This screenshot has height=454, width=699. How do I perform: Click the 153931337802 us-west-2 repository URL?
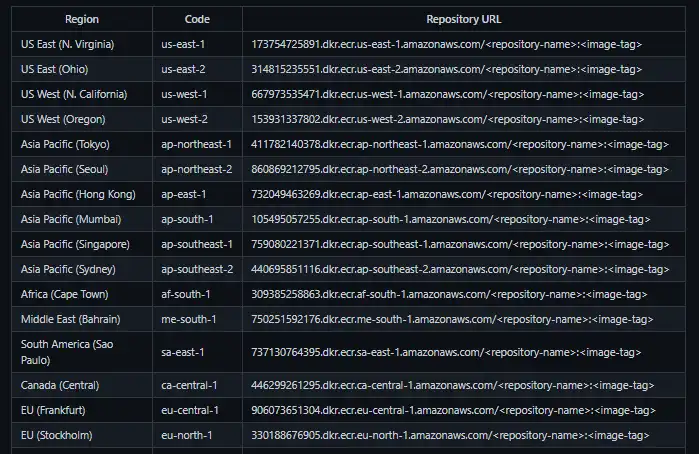click(448, 119)
